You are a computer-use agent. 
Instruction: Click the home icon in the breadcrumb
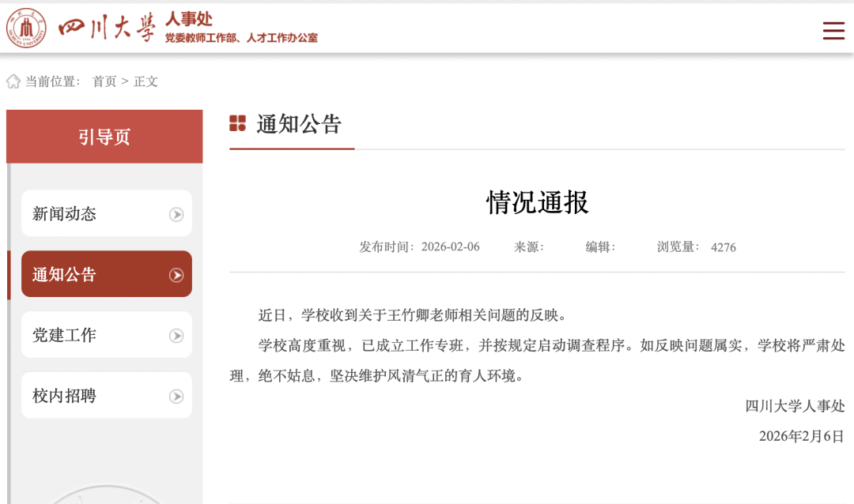point(13,81)
